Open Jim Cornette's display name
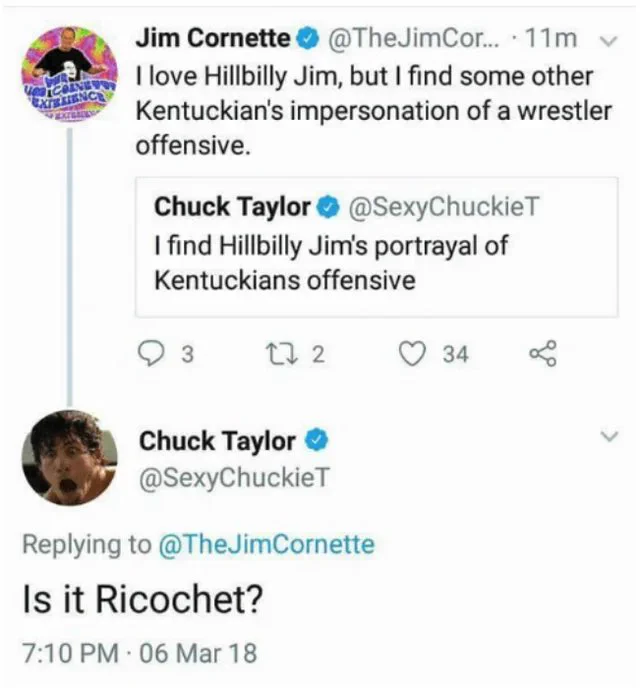The height and width of the screenshot is (696, 640). tap(213, 38)
